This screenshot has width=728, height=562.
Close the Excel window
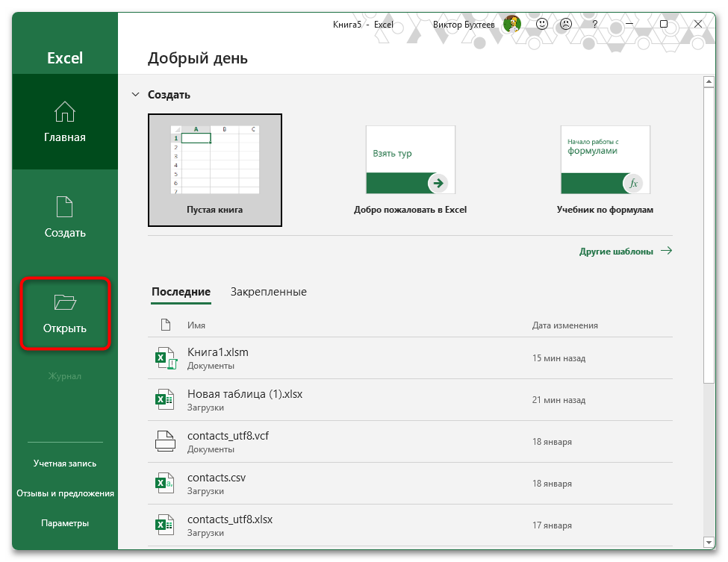coord(698,24)
